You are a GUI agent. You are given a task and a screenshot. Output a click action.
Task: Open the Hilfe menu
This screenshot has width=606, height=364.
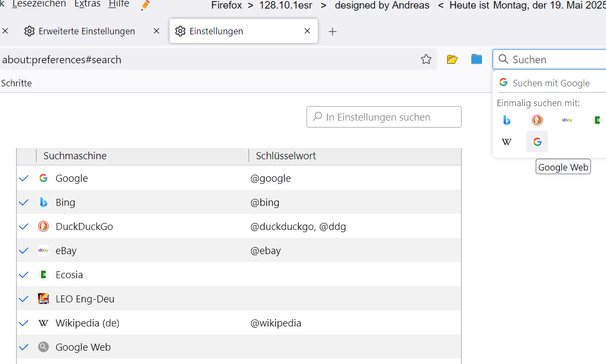point(119,4)
